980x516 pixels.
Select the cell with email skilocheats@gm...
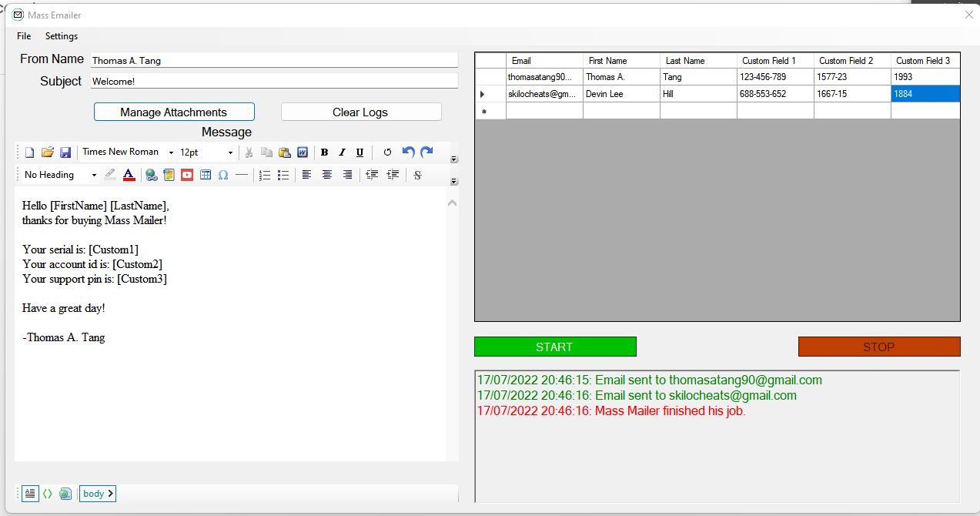click(544, 94)
